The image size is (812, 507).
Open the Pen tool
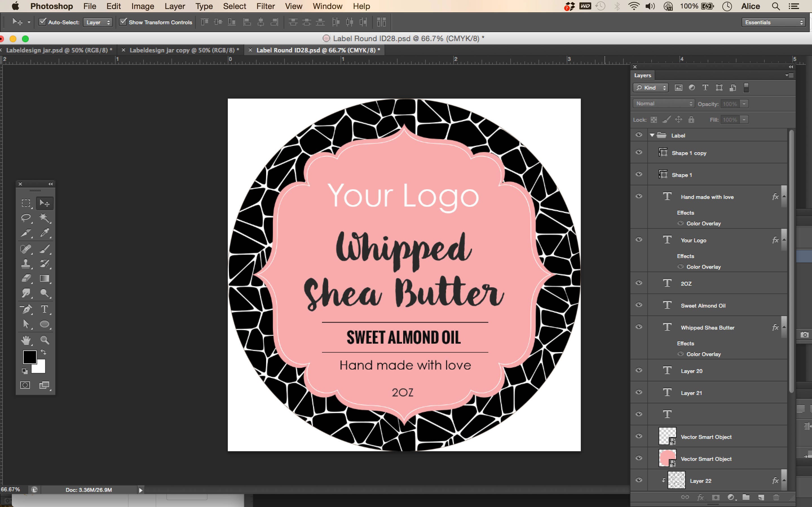pyautogui.click(x=26, y=309)
